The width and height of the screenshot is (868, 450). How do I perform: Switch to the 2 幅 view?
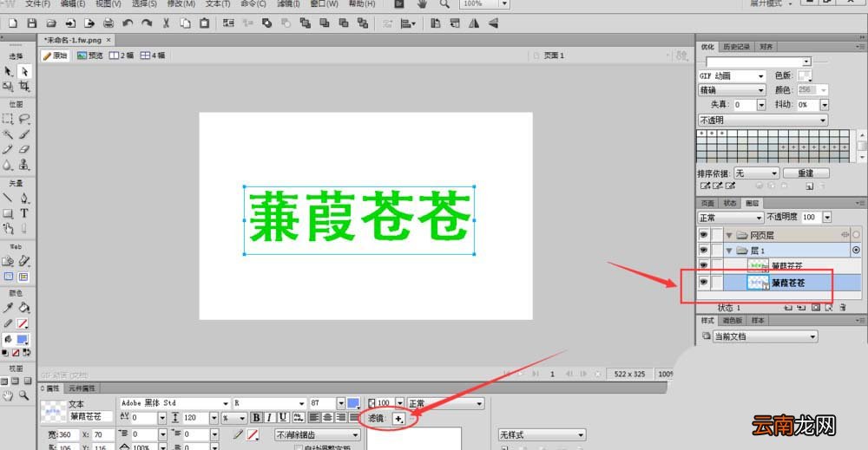(122, 55)
